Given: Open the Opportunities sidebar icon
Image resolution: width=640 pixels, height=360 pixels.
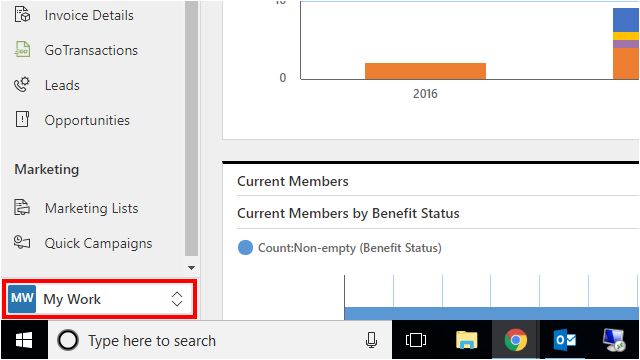Looking at the screenshot, I should click(x=22, y=120).
